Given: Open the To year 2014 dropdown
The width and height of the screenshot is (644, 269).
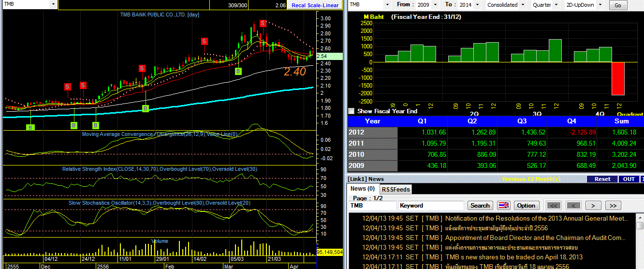Looking at the screenshot, I should (477, 4).
